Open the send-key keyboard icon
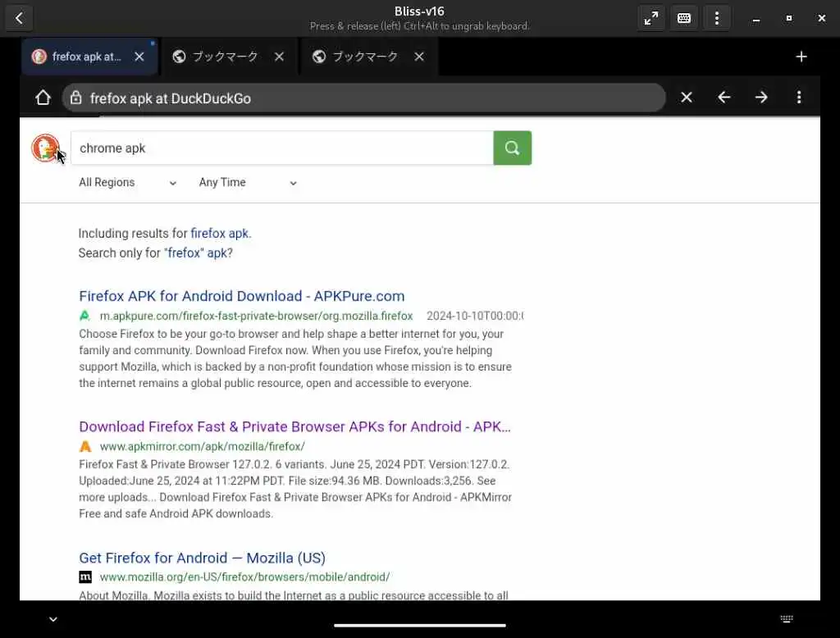Viewport: 840px width, 638px height. pyautogui.click(x=684, y=18)
